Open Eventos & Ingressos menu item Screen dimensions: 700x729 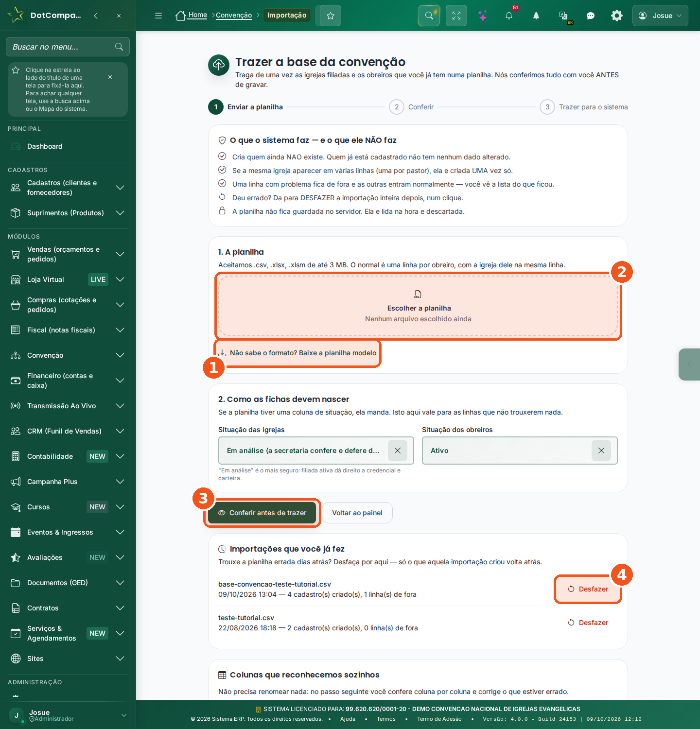(x=68, y=532)
